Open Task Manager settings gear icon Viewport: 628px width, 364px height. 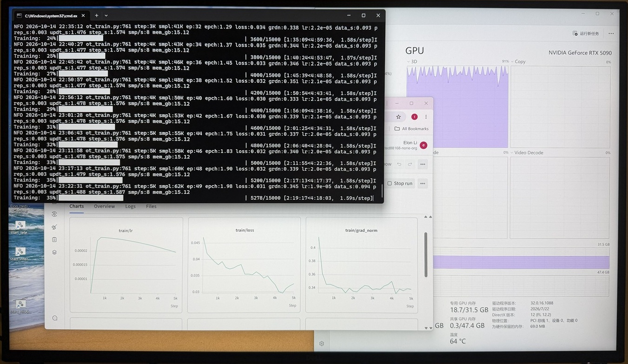322,344
